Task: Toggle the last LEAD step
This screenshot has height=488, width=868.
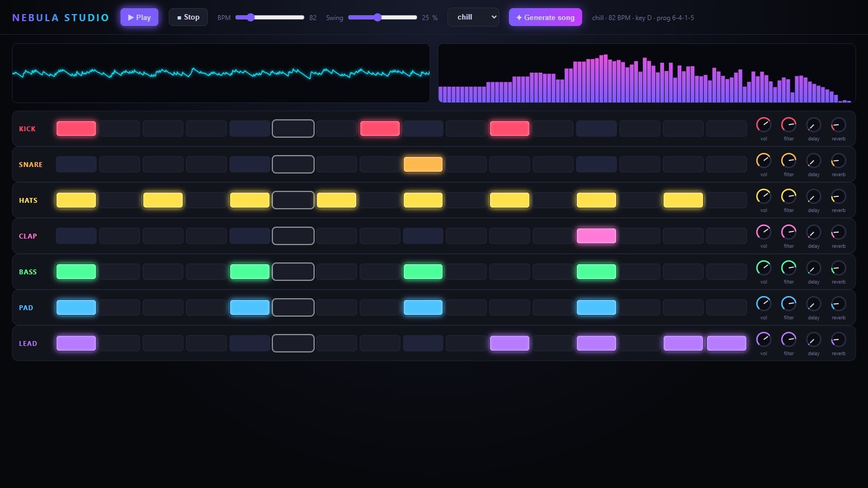Action: click(x=726, y=343)
